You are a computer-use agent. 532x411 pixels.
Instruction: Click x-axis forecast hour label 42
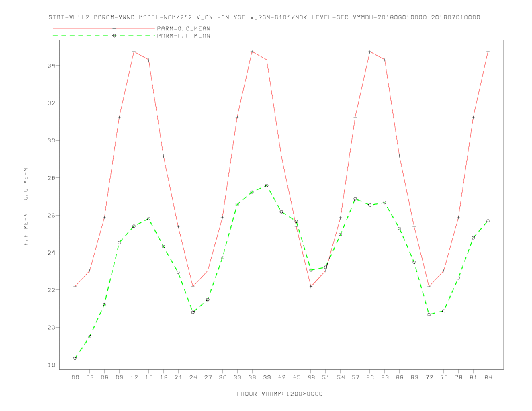tap(281, 377)
